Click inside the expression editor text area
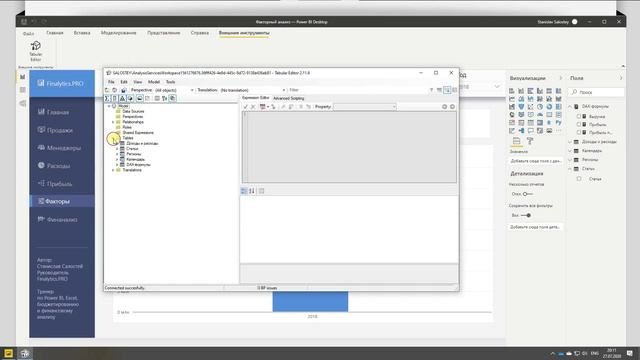Viewport: 640px width, 360px height. click(x=349, y=147)
